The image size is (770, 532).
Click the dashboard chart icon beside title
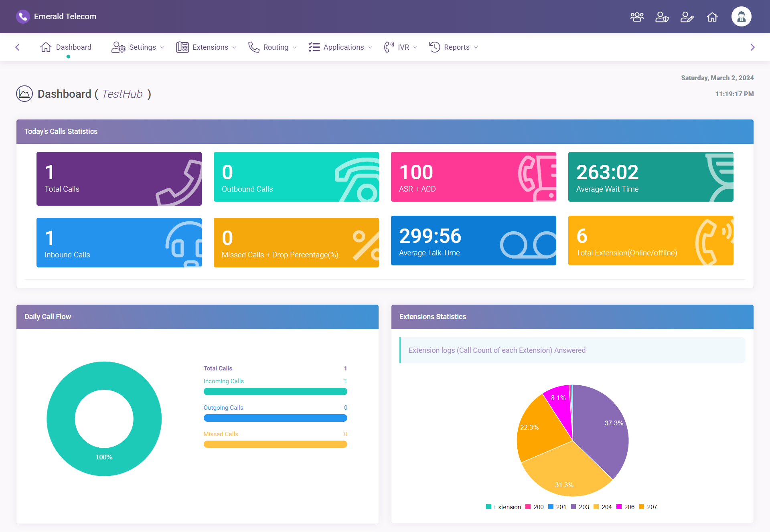[24, 94]
